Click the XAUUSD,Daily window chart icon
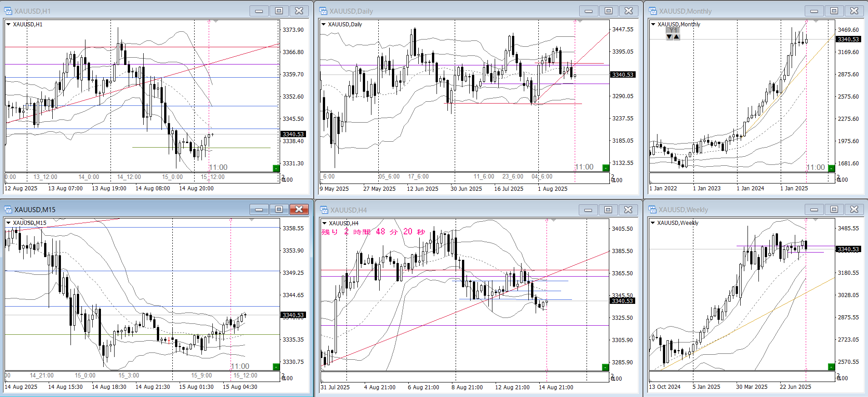868x397 pixels. click(x=323, y=11)
